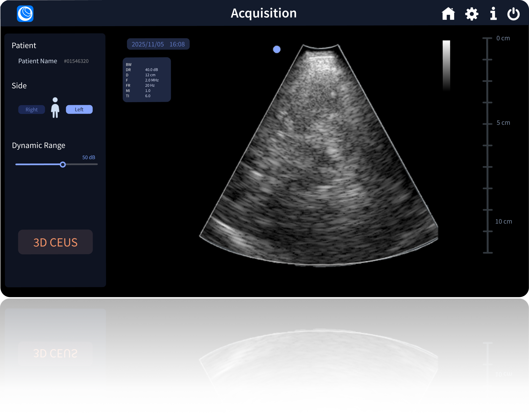Go to the Home screen icon
Viewport: 529px width, 420px height.
click(x=448, y=13)
